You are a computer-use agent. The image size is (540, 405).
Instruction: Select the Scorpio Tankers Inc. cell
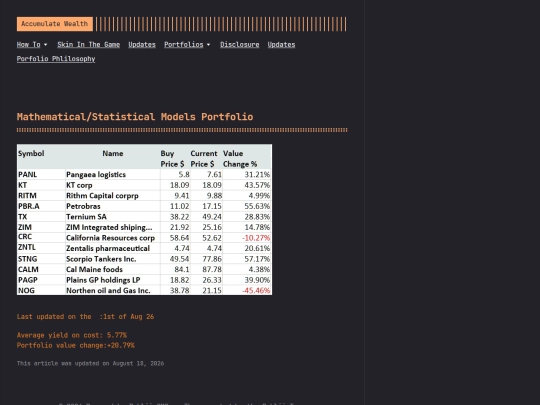coord(113,259)
